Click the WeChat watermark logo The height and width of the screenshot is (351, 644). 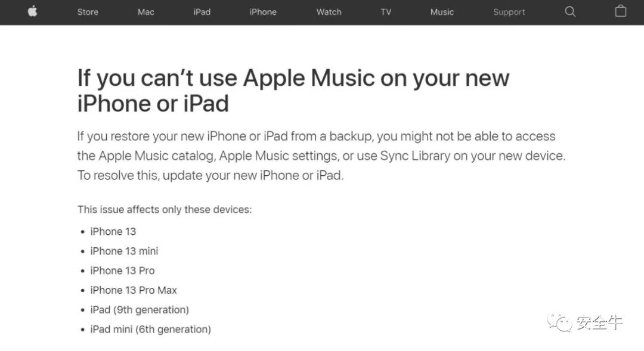pos(559,322)
